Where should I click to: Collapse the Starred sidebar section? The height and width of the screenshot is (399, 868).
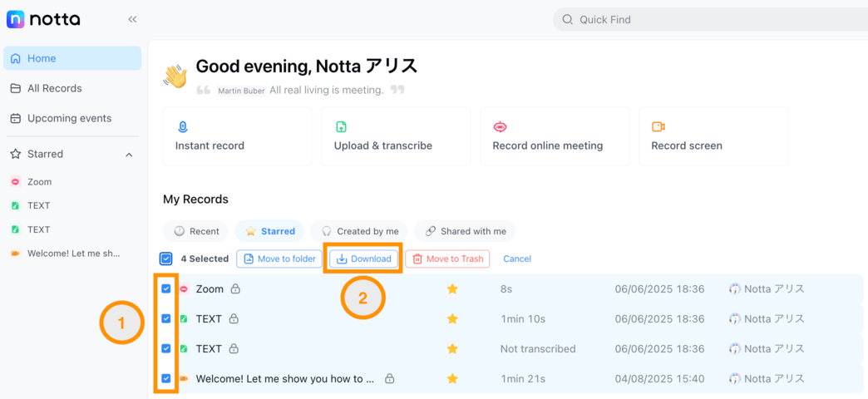pos(129,155)
